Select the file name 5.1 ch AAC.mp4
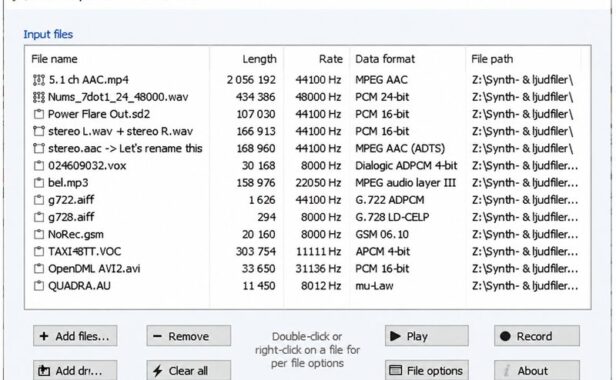 (x=89, y=80)
